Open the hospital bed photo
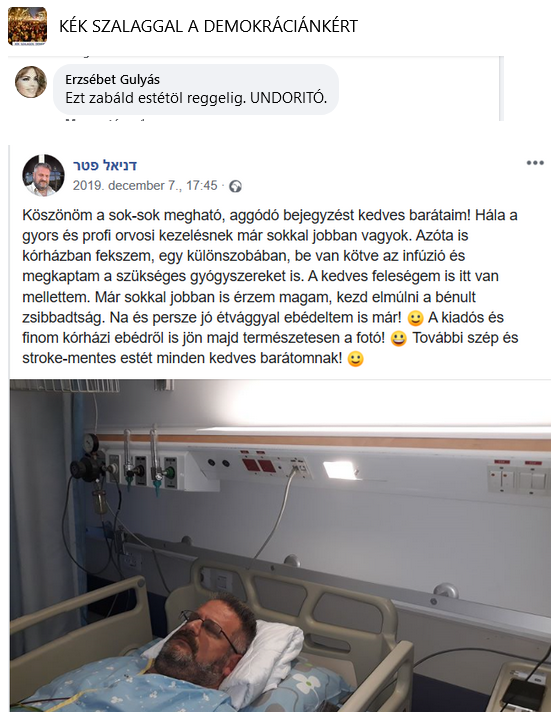 tap(280, 545)
